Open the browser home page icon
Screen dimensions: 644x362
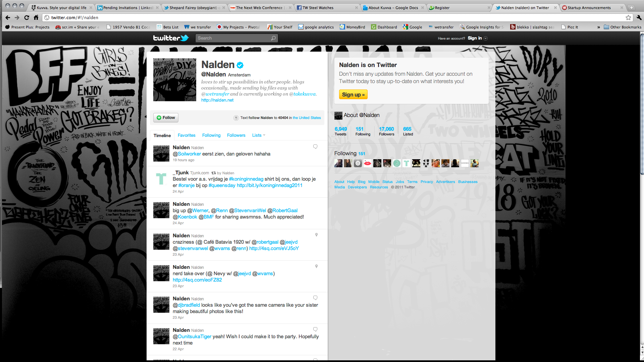[36, 17]
